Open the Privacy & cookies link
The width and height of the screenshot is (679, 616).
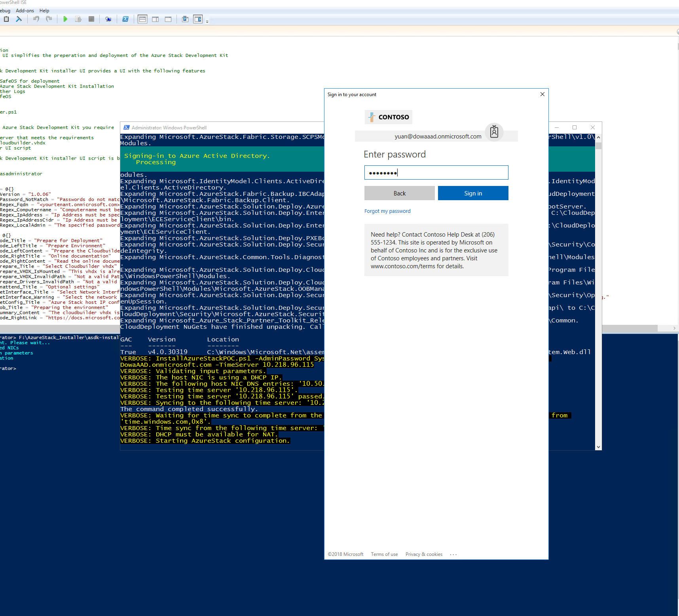[x=424, y=554]
